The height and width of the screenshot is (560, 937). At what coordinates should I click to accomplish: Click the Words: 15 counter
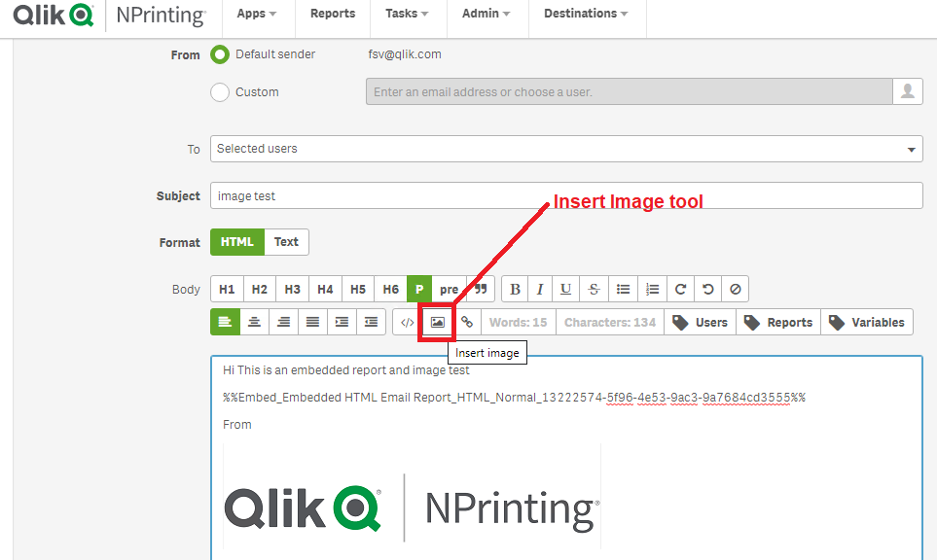pos(518,322)
